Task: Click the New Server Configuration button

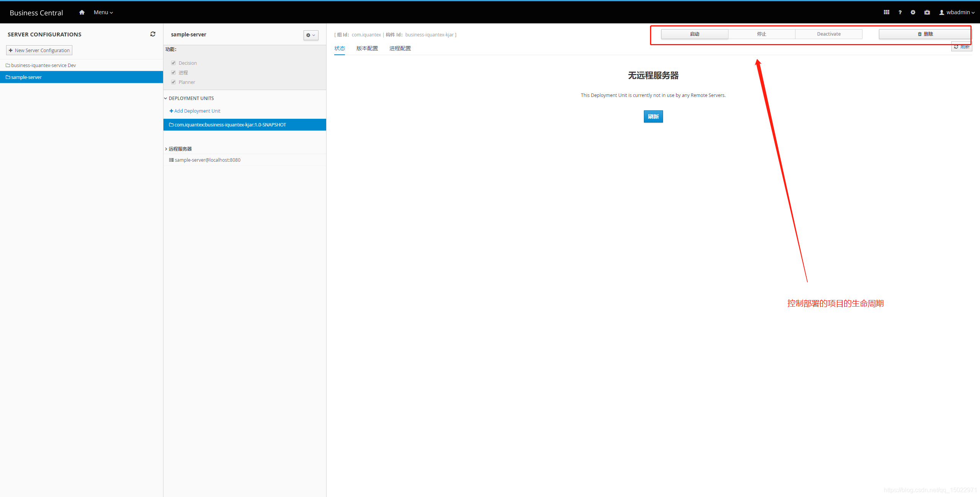Action: (39, 50)
